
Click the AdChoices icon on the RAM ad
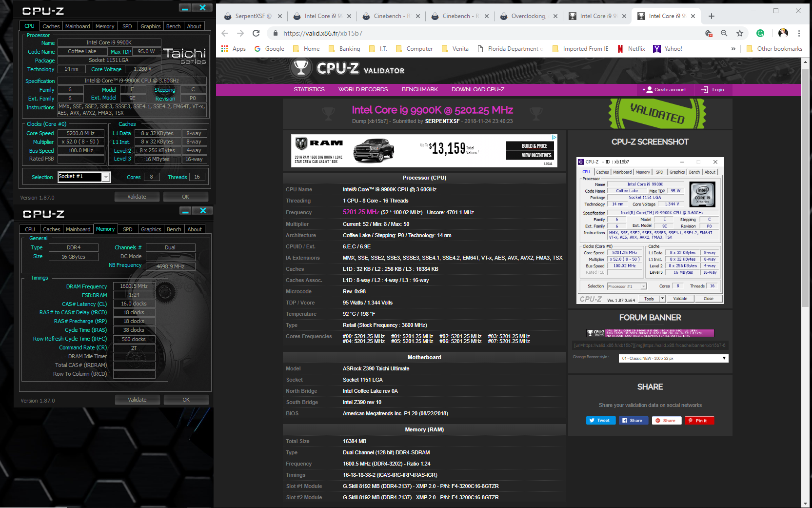554,137
